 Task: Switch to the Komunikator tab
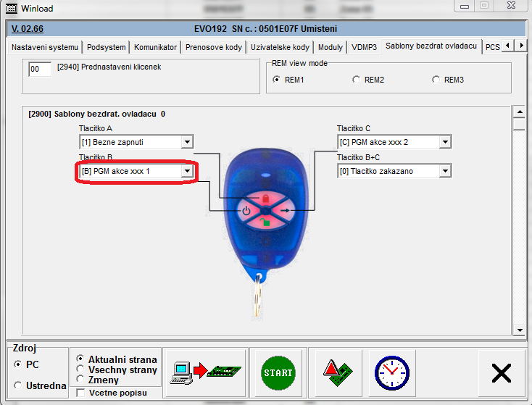tap(155, 47)
